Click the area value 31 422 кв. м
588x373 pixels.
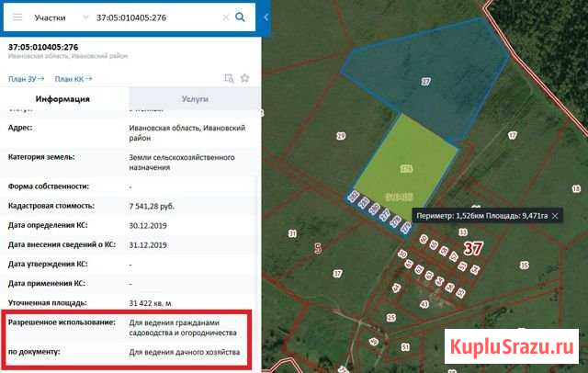click(x=150, y=303)
